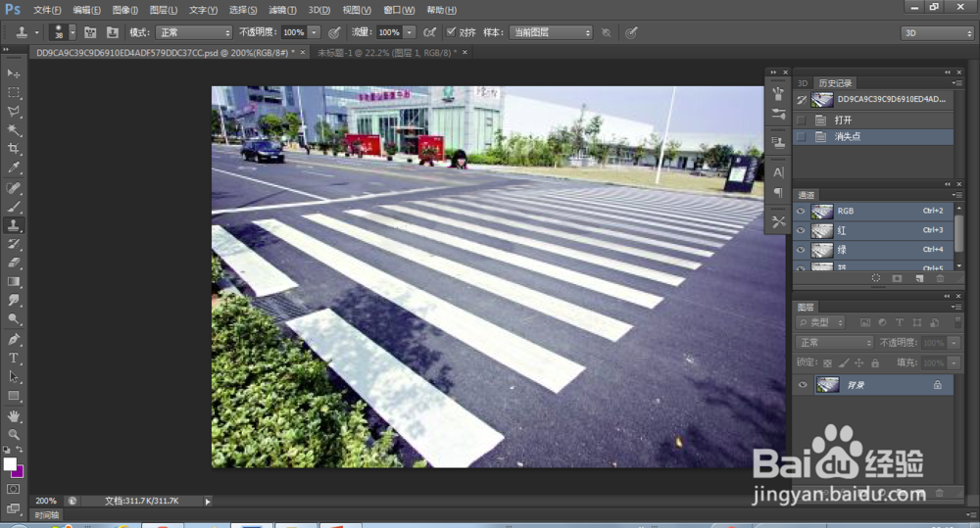Select the History Brush tool

pos(13,244)
